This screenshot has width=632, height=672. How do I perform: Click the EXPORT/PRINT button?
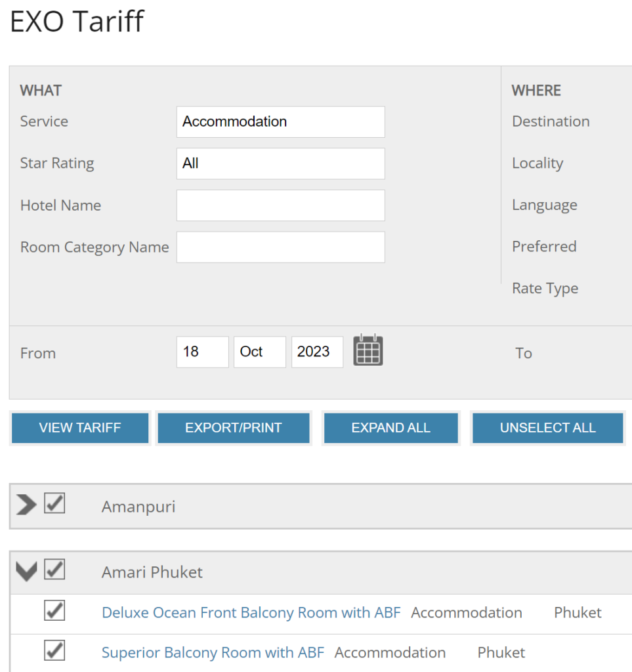[233, 428]
